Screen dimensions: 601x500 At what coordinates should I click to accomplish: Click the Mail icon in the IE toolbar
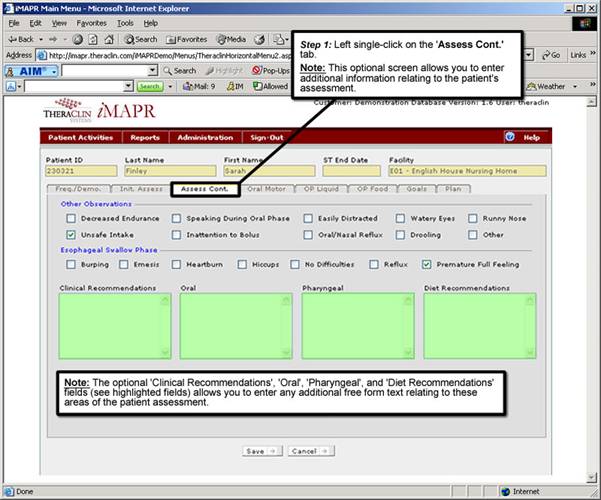pyautogui.click(x=279, y=39)
